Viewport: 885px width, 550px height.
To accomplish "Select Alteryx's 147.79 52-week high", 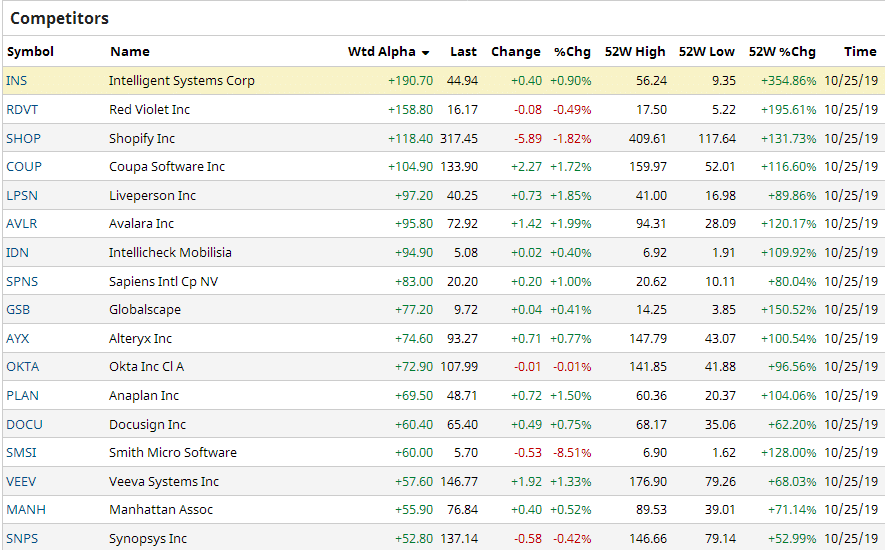I will click(x=648, y=339).
